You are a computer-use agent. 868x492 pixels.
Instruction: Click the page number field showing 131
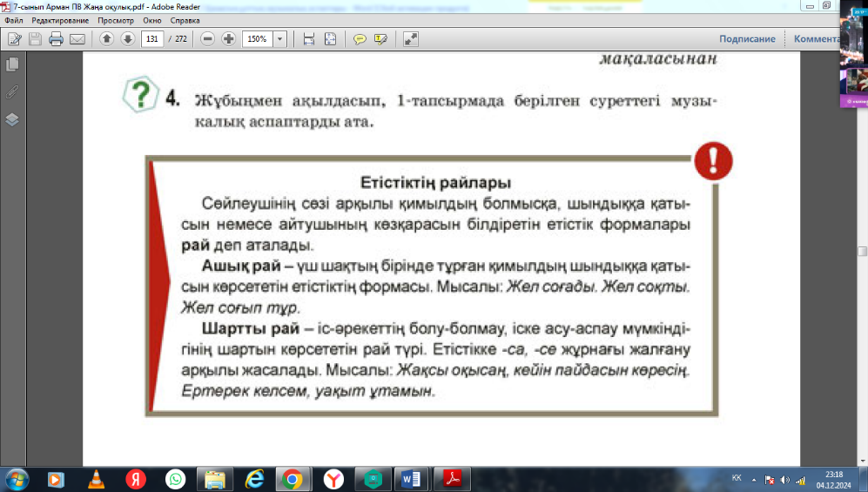pos(152,38)
